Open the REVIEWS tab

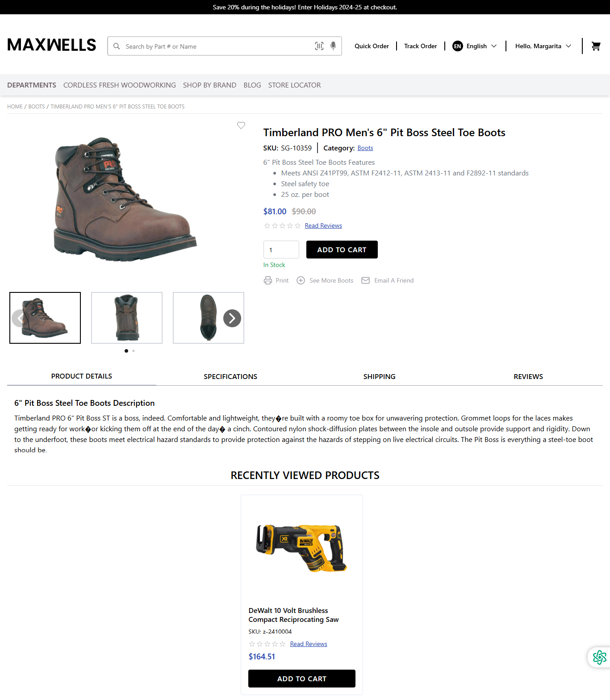click(528, 377)
